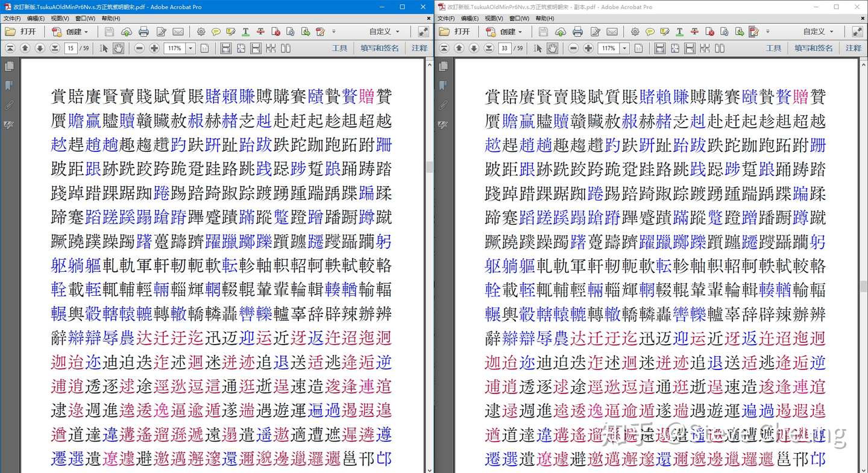Go to next page in left window

pyautogui.click(x=40, y=48)
